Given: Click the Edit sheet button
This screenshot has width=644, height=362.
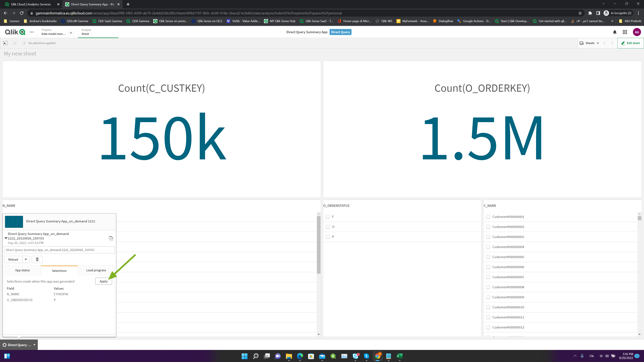Looking at the screenshot, I should click(631, 43).
